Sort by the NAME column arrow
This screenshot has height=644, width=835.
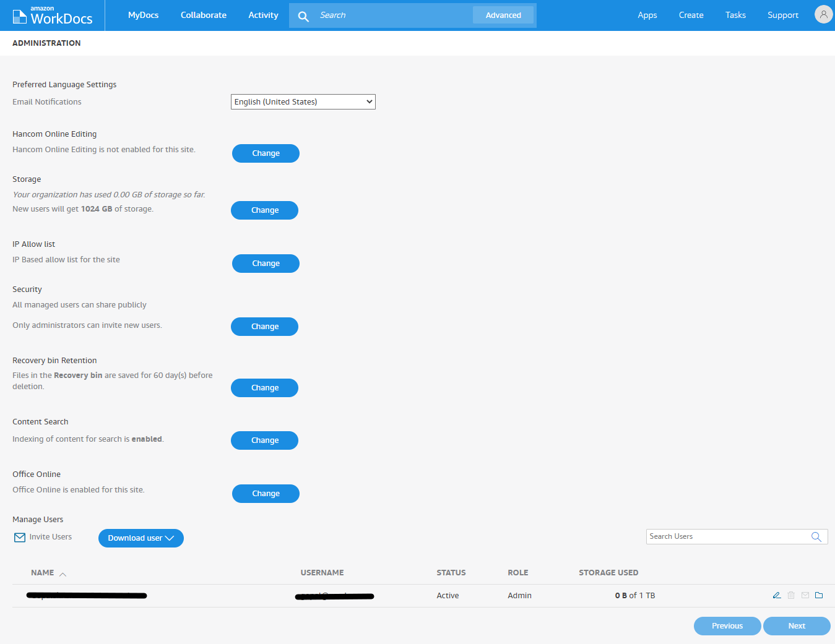point(63,574)
